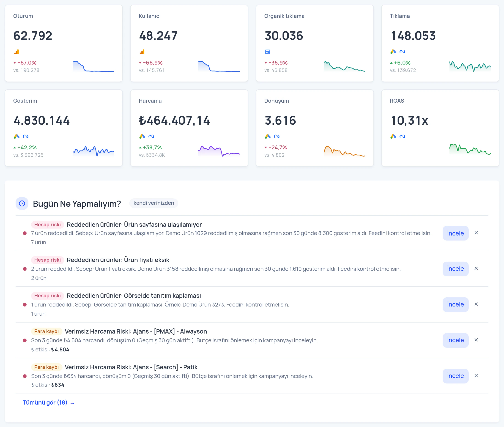
Task: Click the Google Ads icon in Gösterim card
Action: [16, 136]
